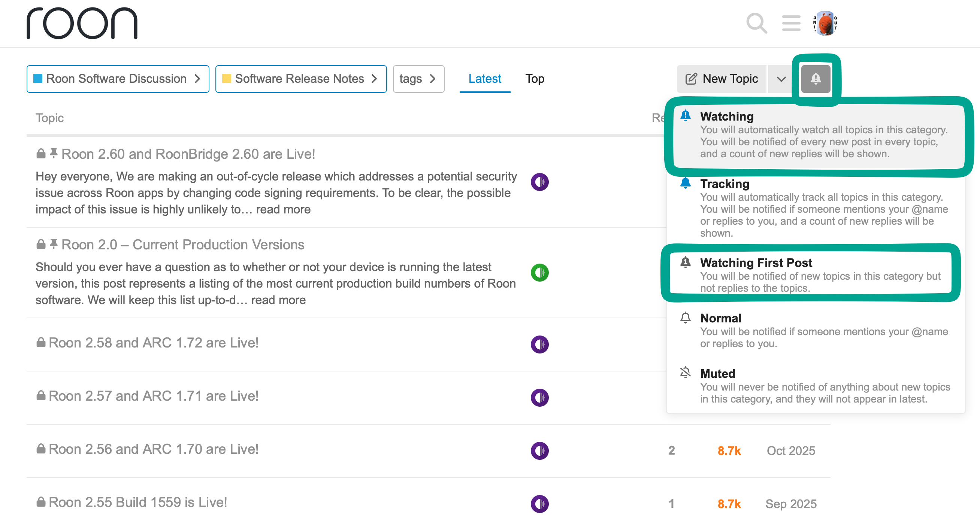Click the notification bell button
Screen dimensions: 980x516
click(x=815, y=79)
